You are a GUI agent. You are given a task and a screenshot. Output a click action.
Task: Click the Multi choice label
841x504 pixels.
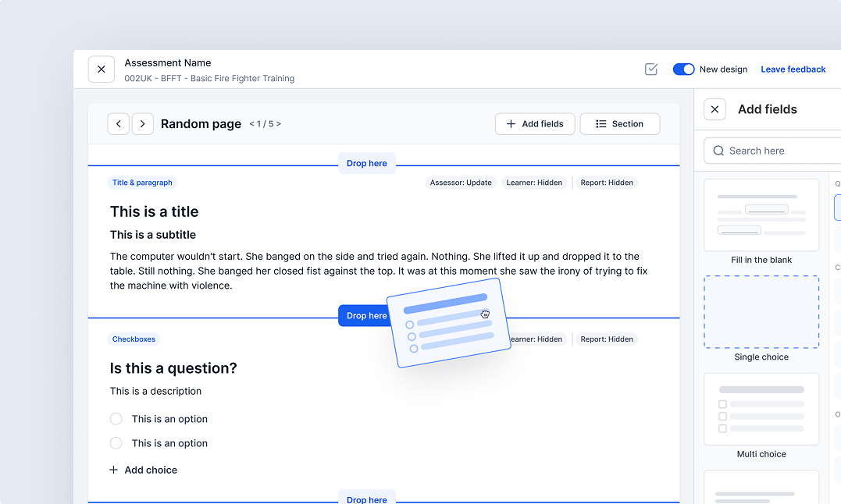[x=761, y=454]
